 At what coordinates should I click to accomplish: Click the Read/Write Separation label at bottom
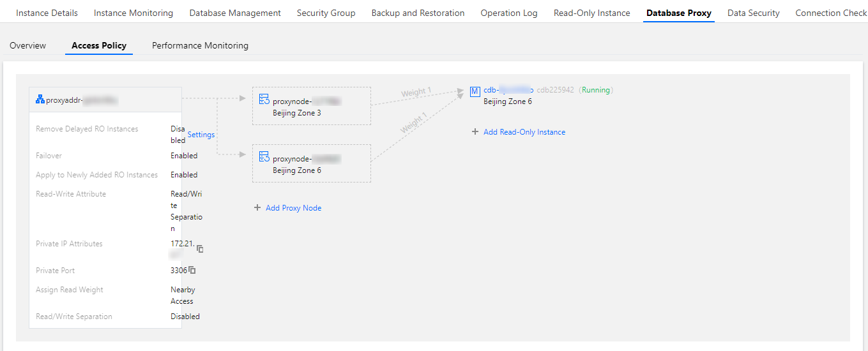[74, 317]
